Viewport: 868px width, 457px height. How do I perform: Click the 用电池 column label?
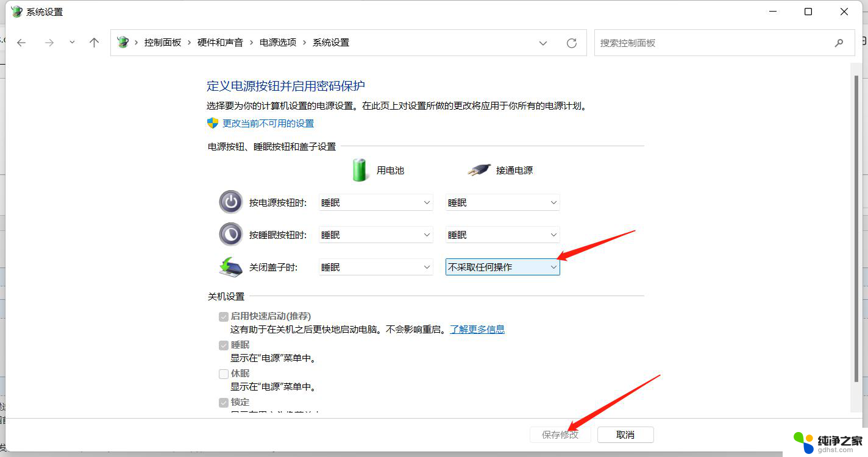(390, 171)
